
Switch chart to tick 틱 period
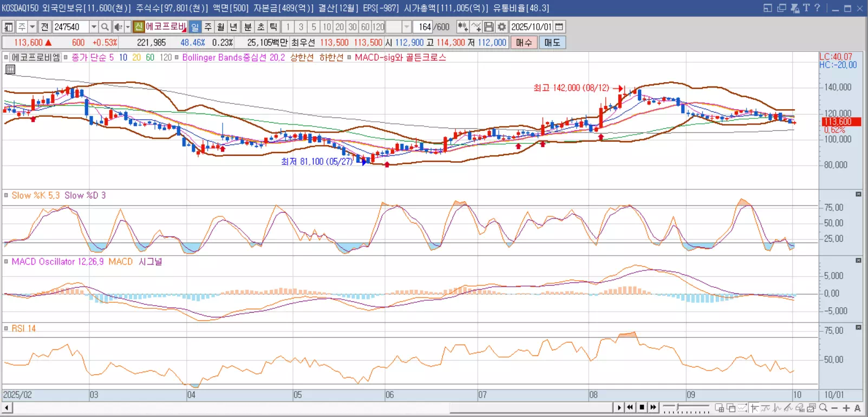[x=273, y=27]
